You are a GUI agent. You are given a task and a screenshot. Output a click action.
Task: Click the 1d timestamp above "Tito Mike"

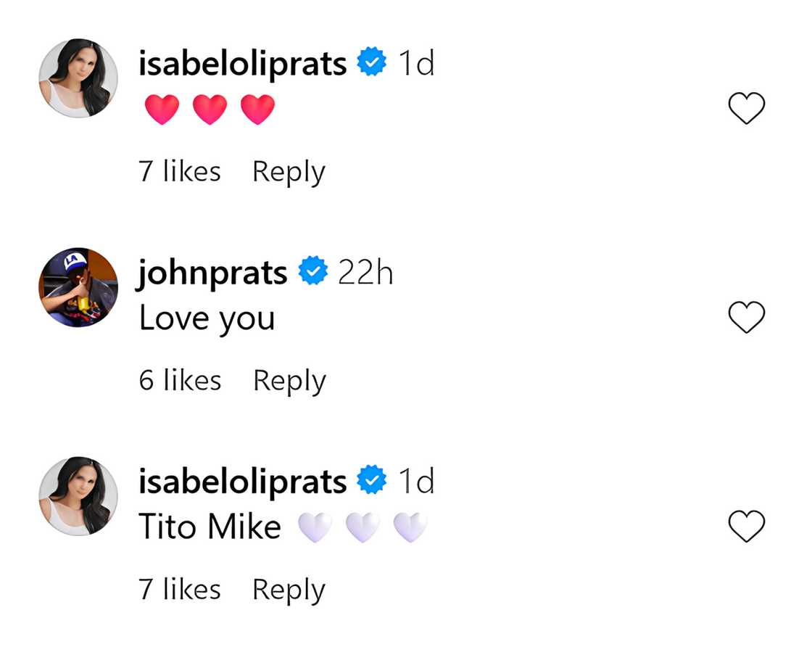pyautogui.click(x=417, y=482)
